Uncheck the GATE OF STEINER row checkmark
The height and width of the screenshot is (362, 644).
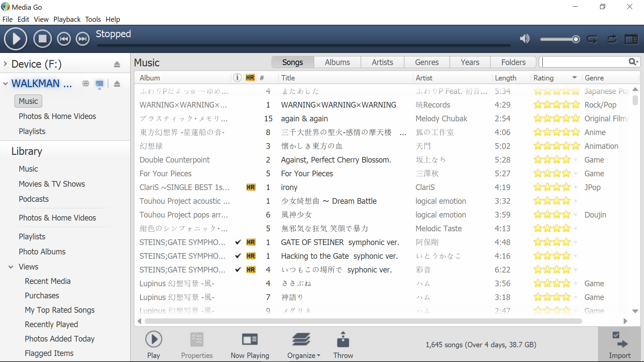coord(238,242)
